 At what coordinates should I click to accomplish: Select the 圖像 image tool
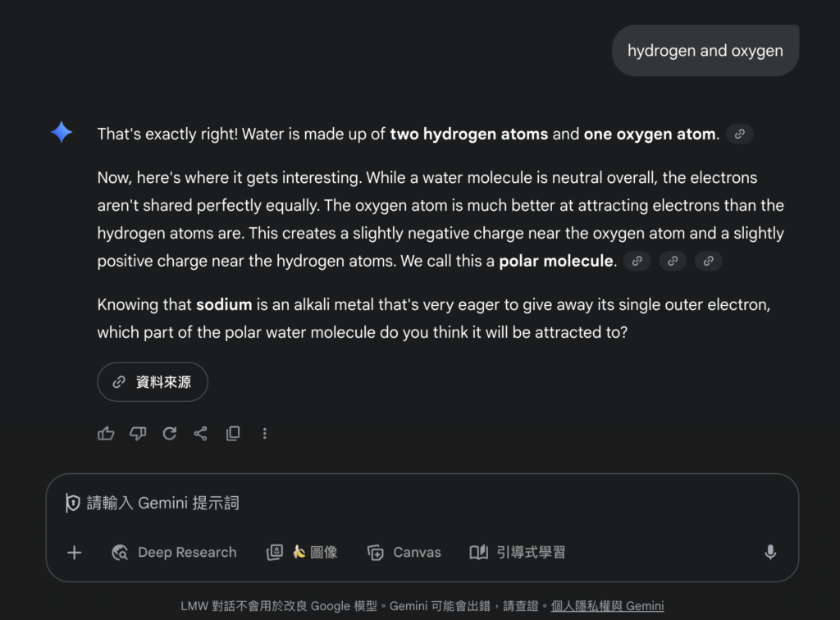coord(302,553)
